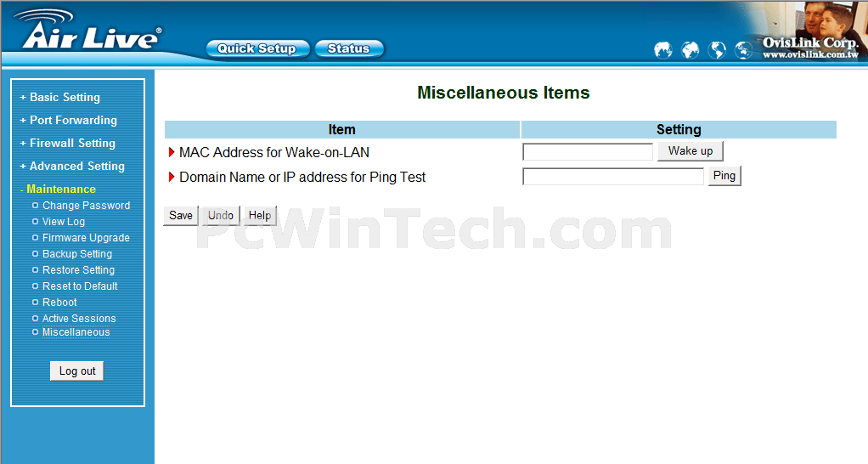Click the AirLive logo
Image resolution: width=868 pixels, height=464 pixels.
(x=88, y=31)
